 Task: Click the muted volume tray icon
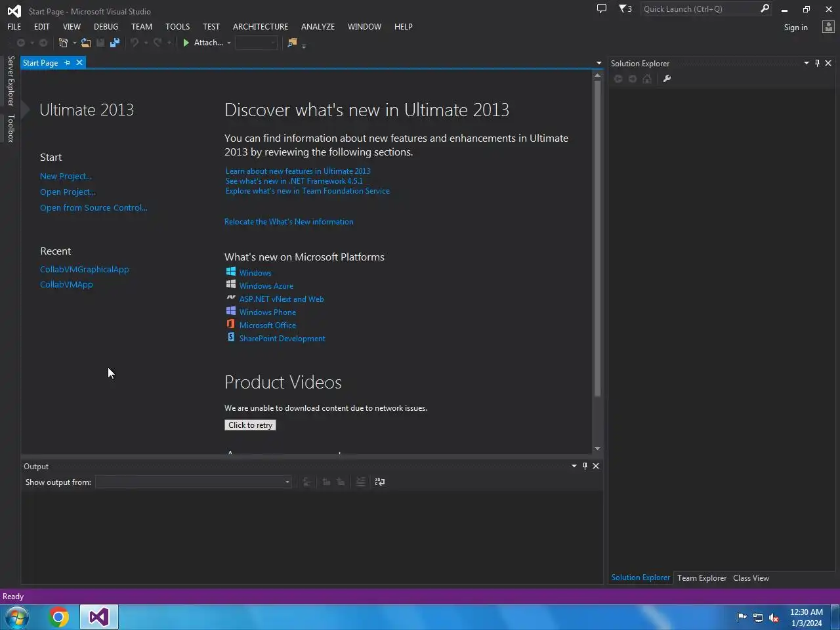[774, 617]
